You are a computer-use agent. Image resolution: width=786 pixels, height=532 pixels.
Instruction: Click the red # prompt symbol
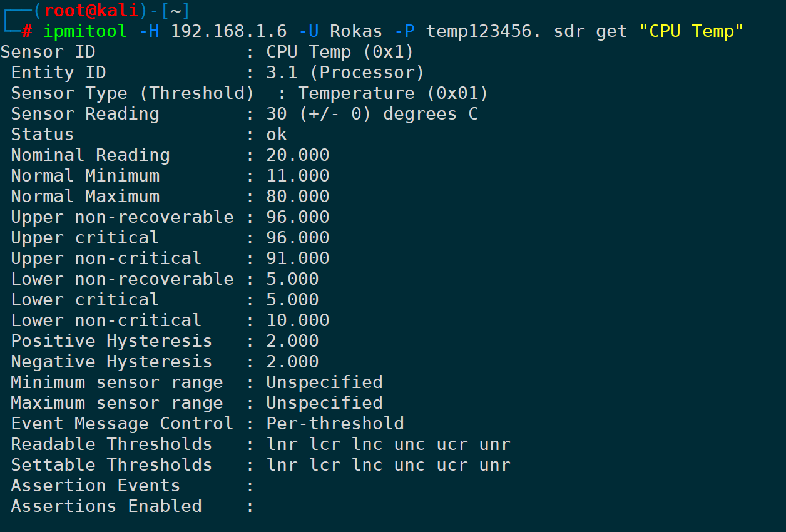click(x=26, y=31)
